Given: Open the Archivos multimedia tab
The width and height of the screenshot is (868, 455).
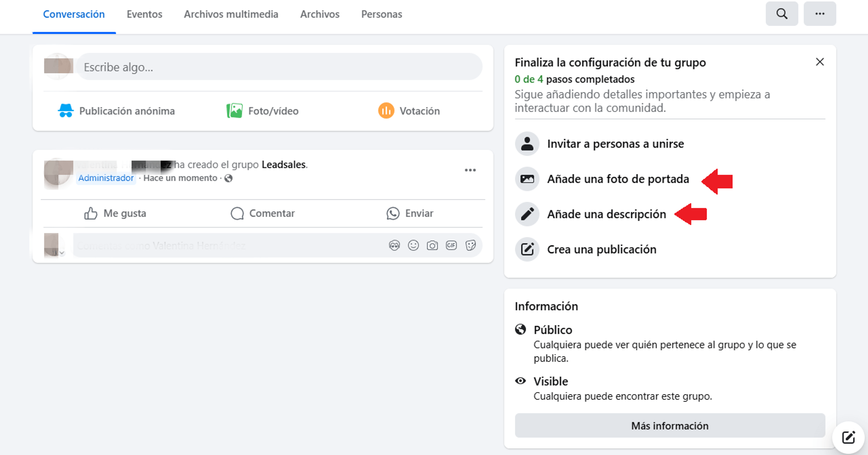Looking at the screenshot, I should (x=231, y=14).
